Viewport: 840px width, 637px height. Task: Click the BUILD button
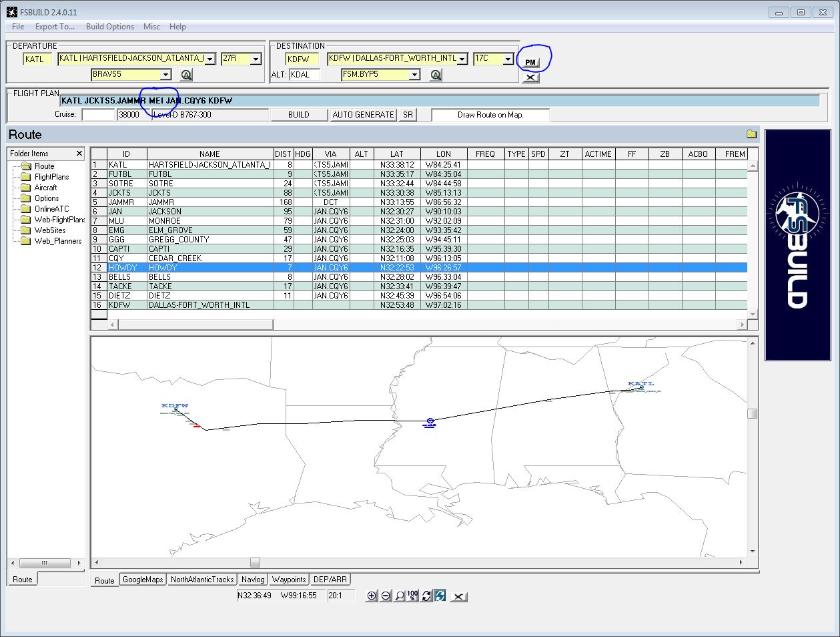(x=299, y=115)
